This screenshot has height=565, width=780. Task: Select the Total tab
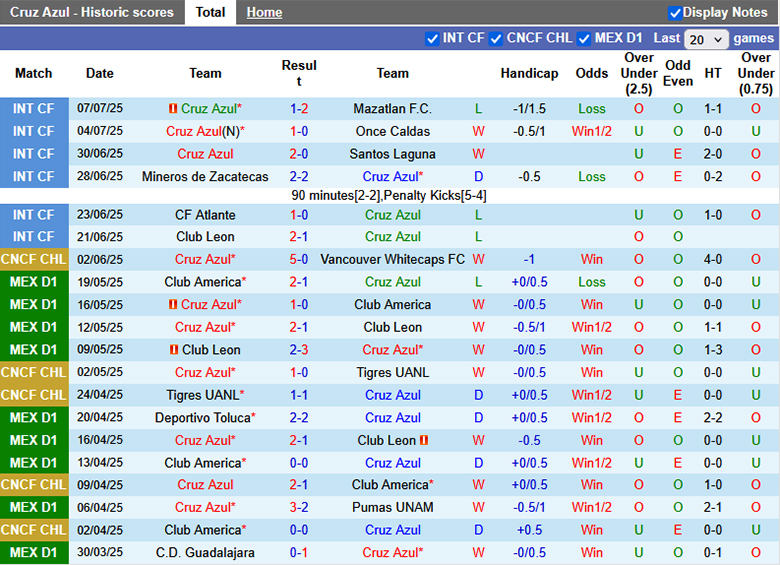pos(210,12)
